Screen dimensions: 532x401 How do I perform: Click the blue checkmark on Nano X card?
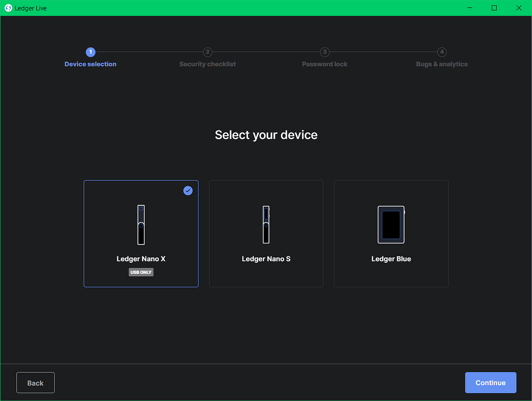click(x=188, y=190)
